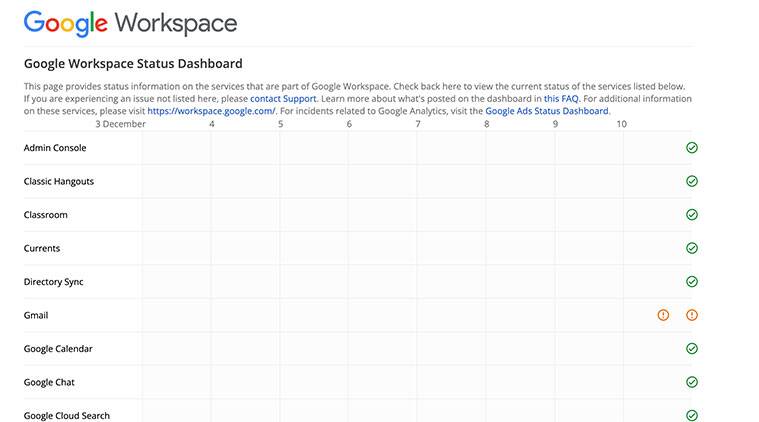Viewport: 759px width, 422px height.
Task: Click the Directory Sync green check icon
Action: tap(692, 281)
